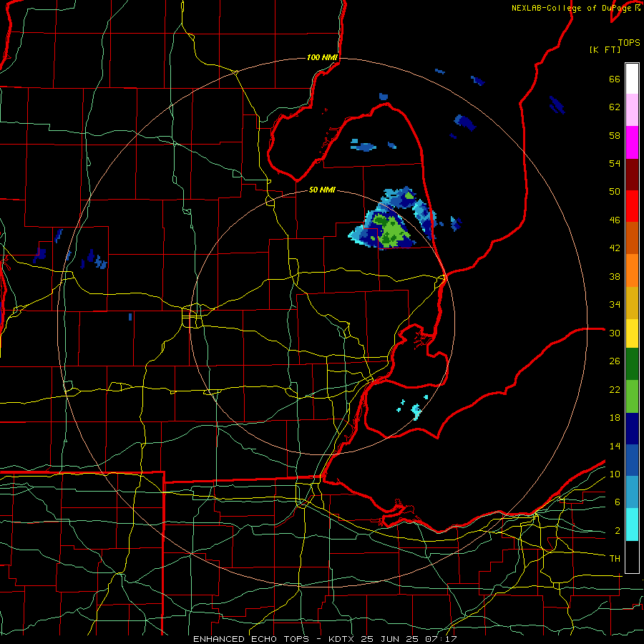
Task: Pick the light orange legend swatch
Action: (632, 270)
